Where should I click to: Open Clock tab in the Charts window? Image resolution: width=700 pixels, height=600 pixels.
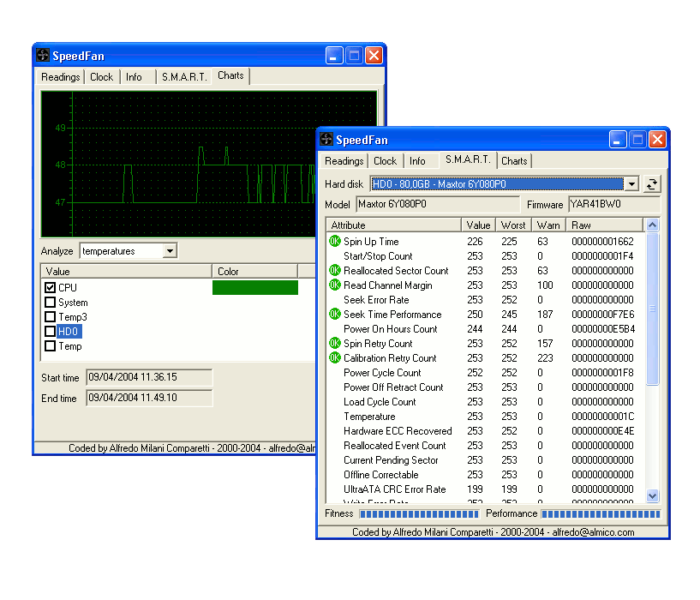pos(102,77)
